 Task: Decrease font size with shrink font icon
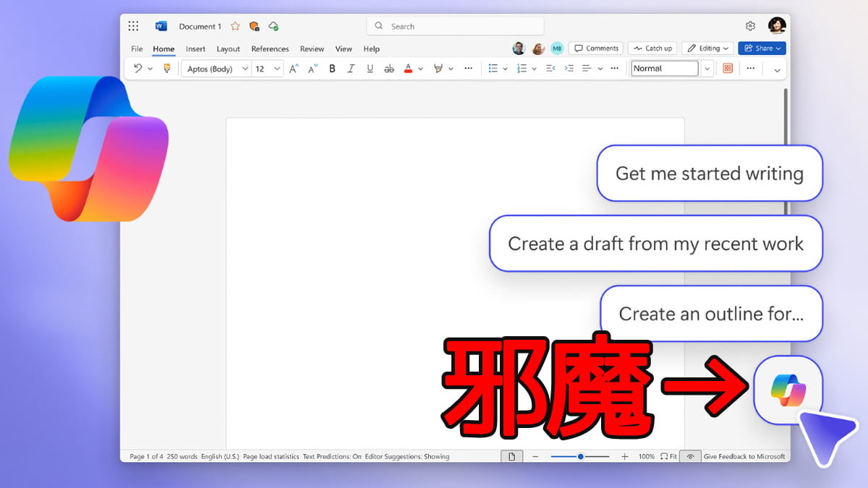[312, 69]
